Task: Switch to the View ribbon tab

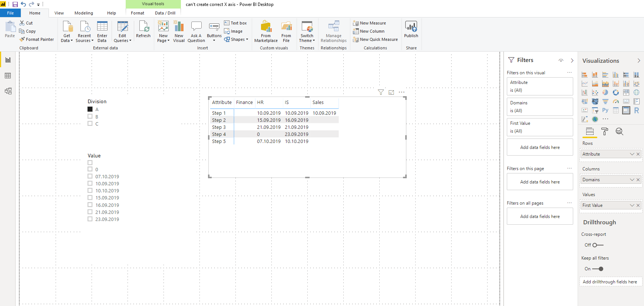Action: [59, 13]
